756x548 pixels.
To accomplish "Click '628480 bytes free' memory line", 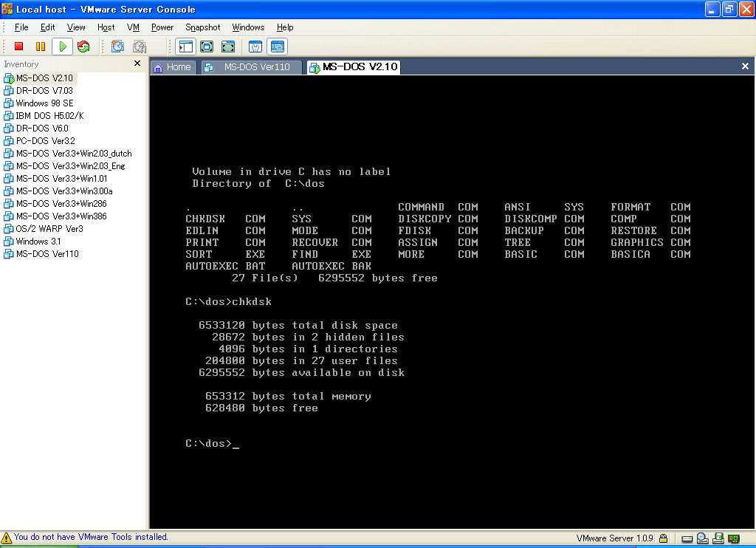I will 261,408.
